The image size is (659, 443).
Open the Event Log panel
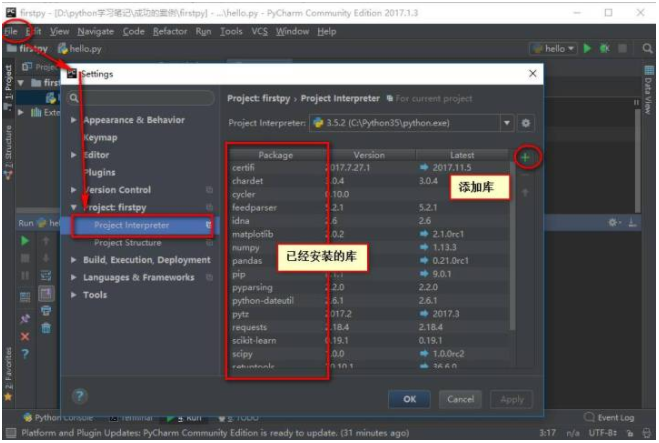click(609, 418)
